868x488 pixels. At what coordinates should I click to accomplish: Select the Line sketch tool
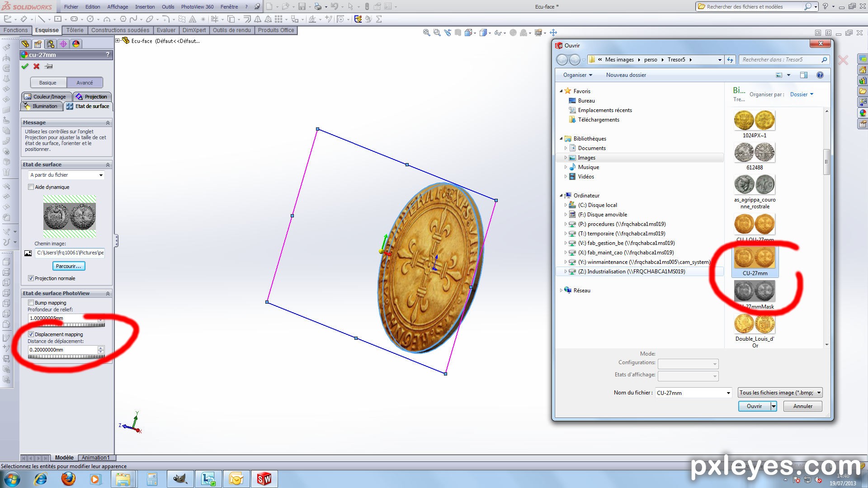tap(41, 19)
